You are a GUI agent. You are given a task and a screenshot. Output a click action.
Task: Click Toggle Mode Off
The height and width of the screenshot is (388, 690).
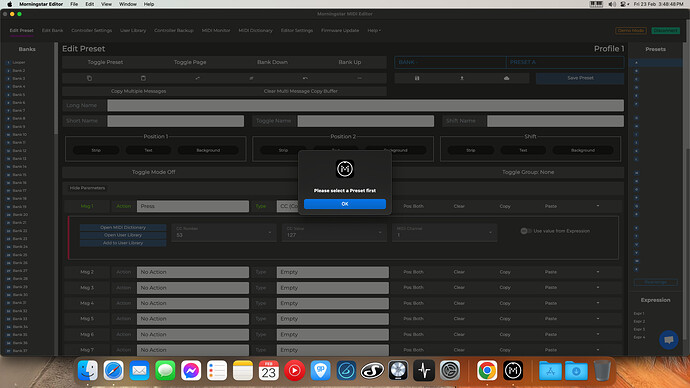tap(154, 172)
